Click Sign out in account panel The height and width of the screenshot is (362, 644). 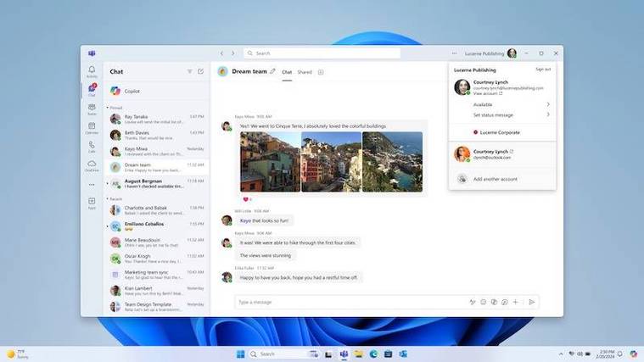pyautogui.click(x=542, y=70)
